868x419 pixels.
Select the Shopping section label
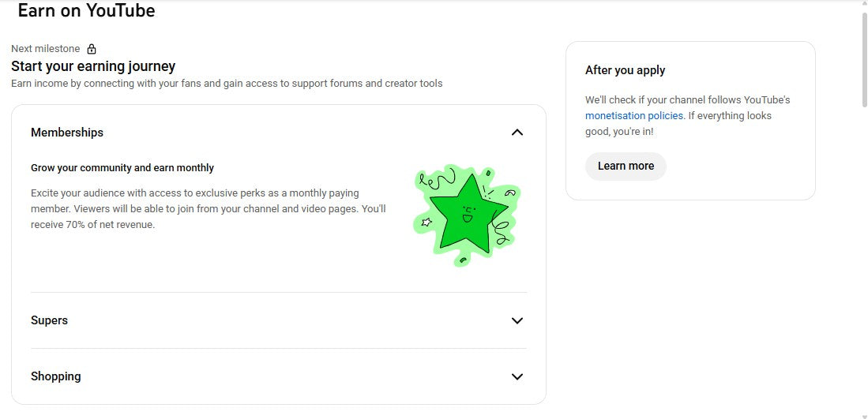55,376
